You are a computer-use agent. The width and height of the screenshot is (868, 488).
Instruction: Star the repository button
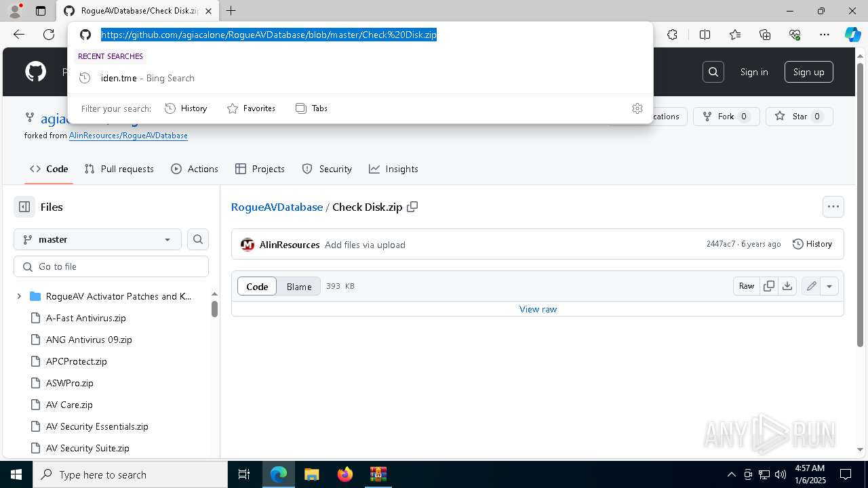click(799, 117)
